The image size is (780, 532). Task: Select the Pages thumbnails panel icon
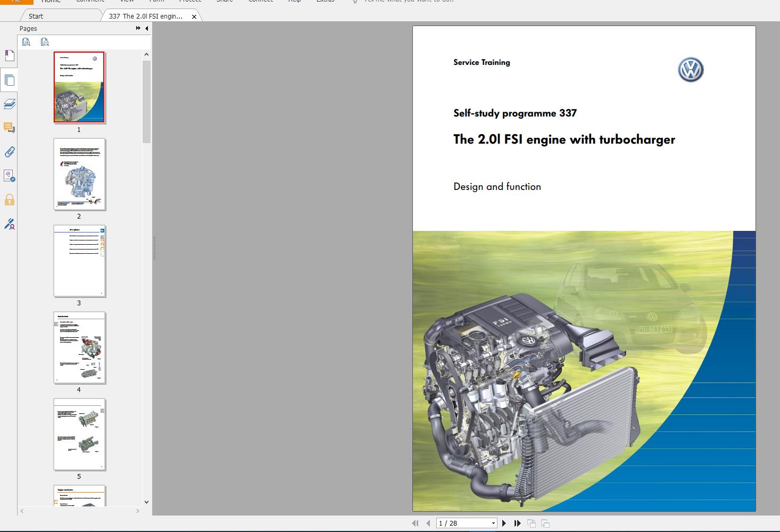(x=9, y=80)
